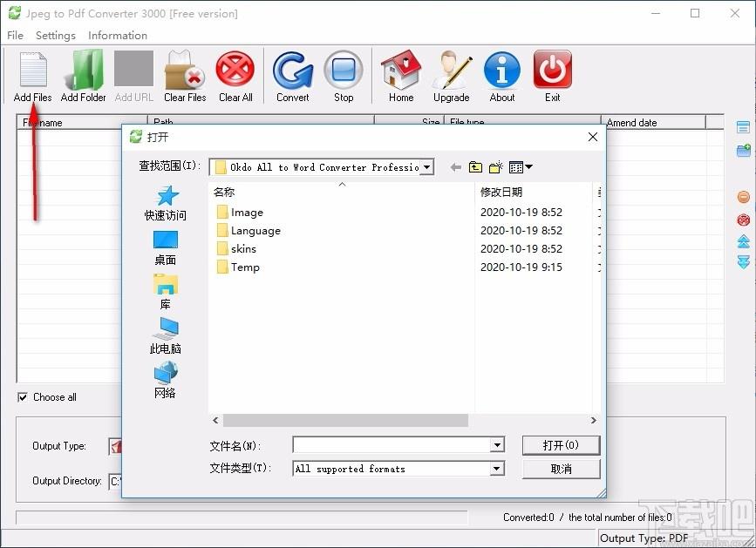Open the File menu

pyautogui.click(x=15, y=35)
